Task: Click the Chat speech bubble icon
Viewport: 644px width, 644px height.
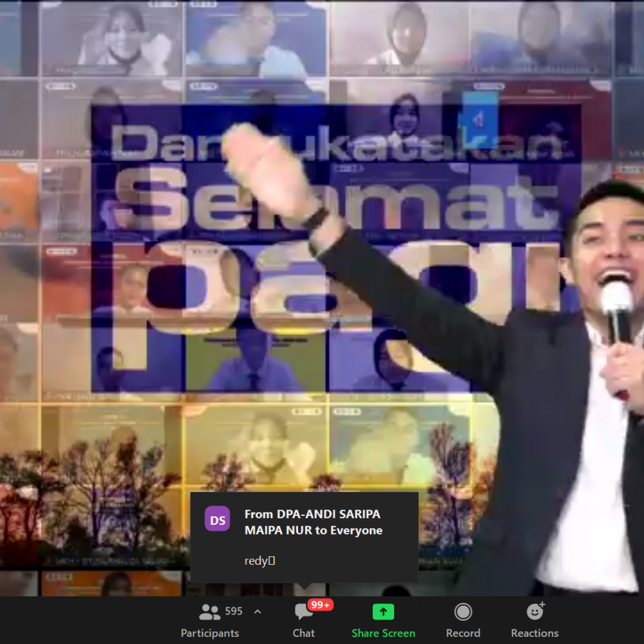Action: pos(303,612)
